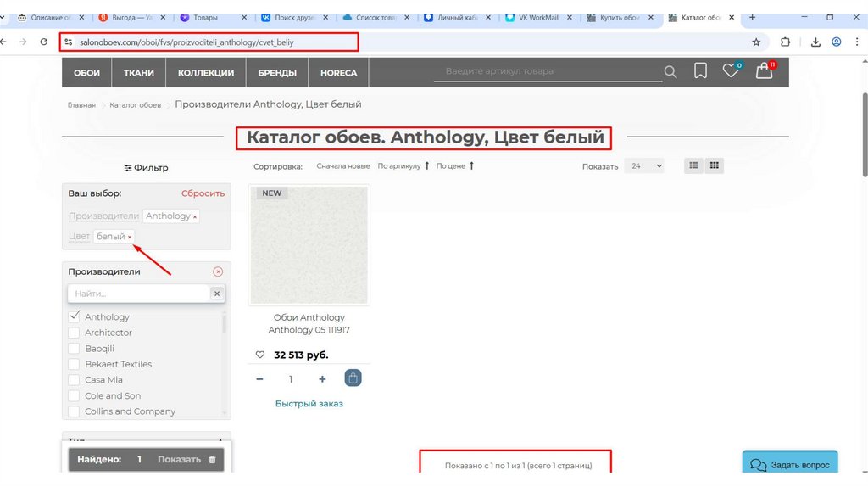Check the Cole and Son checkbox
The image size is (868, 487).
(x=74, y=395)
